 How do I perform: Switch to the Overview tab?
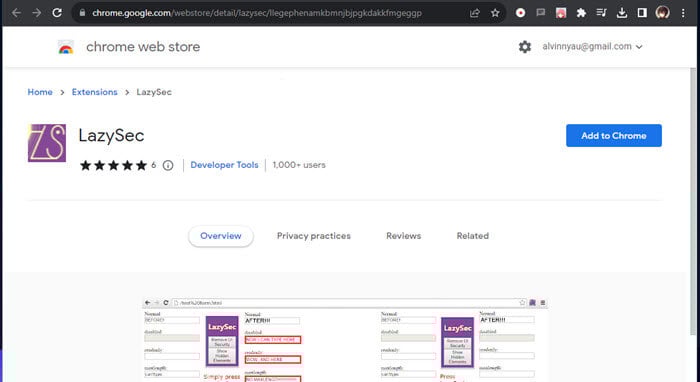tap(221, 236)
